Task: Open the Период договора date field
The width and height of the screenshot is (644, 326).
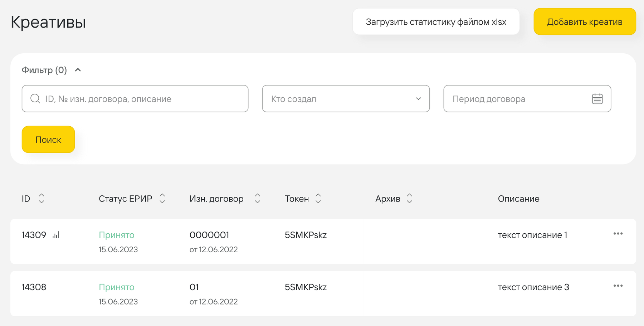Action: tap(527, 98)
